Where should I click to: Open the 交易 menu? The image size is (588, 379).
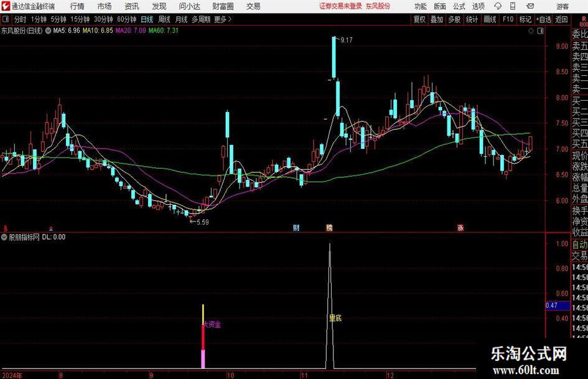(253, 6)
